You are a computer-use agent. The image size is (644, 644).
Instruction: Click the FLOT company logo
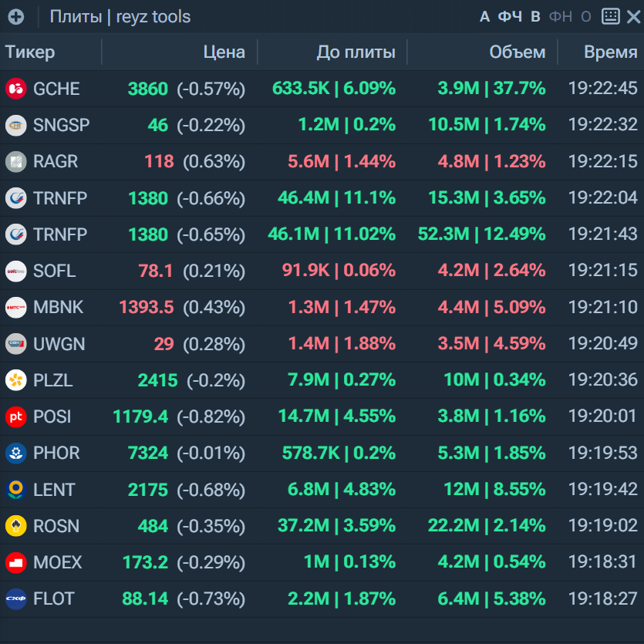[16, 598]
